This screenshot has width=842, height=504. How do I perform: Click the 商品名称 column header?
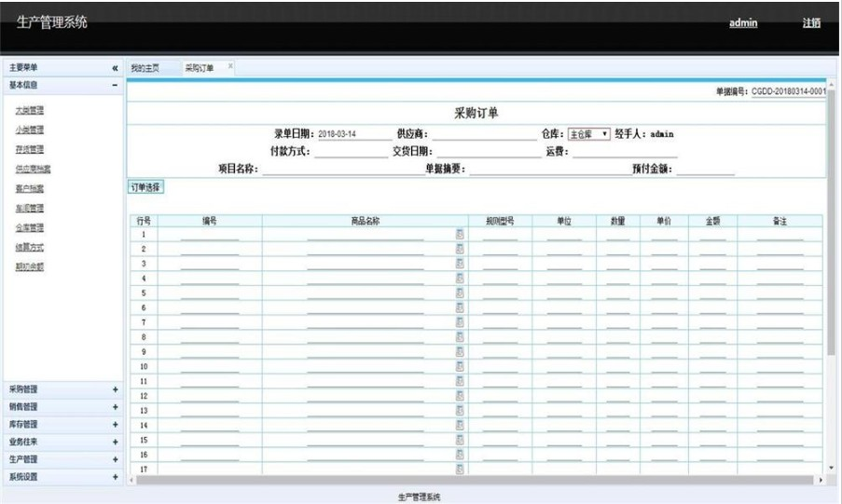coord(366,221)
